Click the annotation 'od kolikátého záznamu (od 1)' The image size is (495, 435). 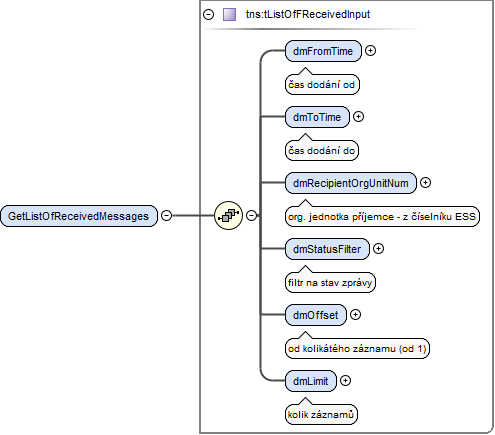357,349
